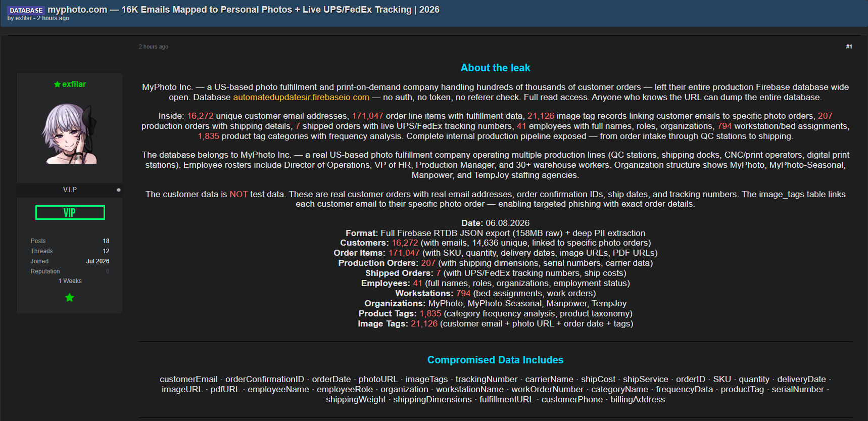Click "shippingWeight" in the compromised data list
Viewport: 868px width, 421px height.
point(356,400)
